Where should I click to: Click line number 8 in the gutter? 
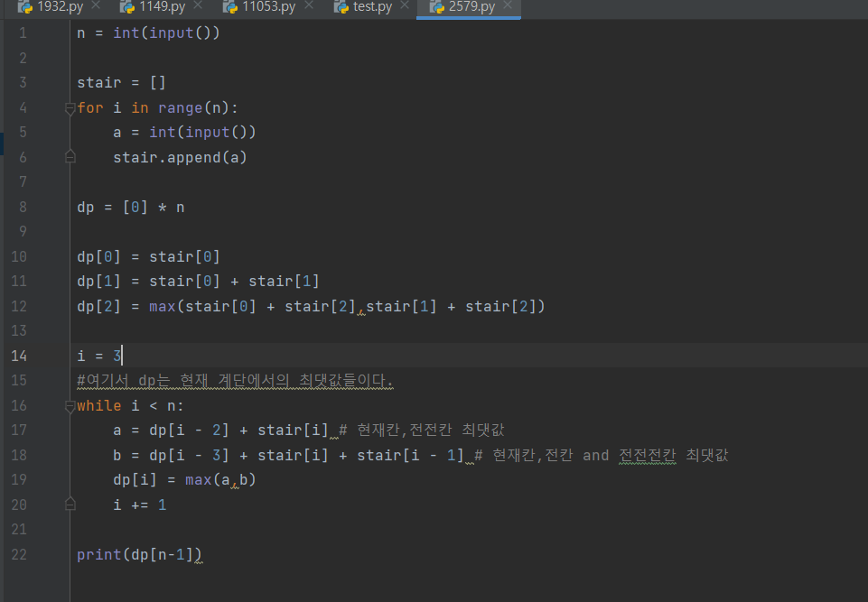23,207
